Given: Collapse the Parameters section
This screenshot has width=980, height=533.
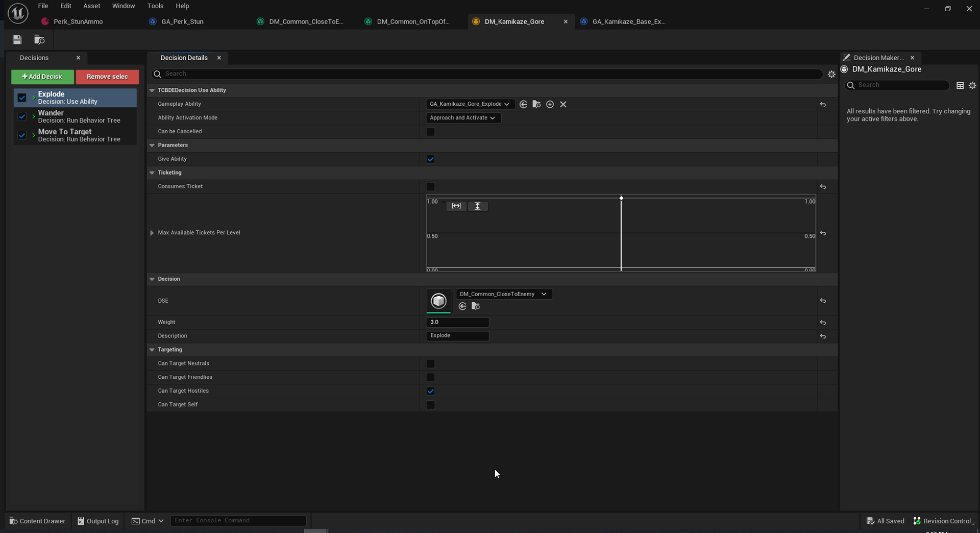Looking at the screenshot, I should coord(152,146).
